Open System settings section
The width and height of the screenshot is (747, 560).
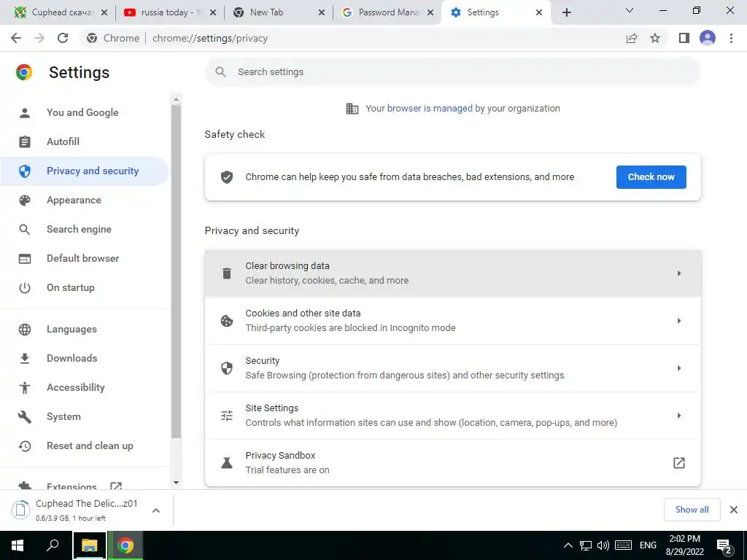[64, 416]
